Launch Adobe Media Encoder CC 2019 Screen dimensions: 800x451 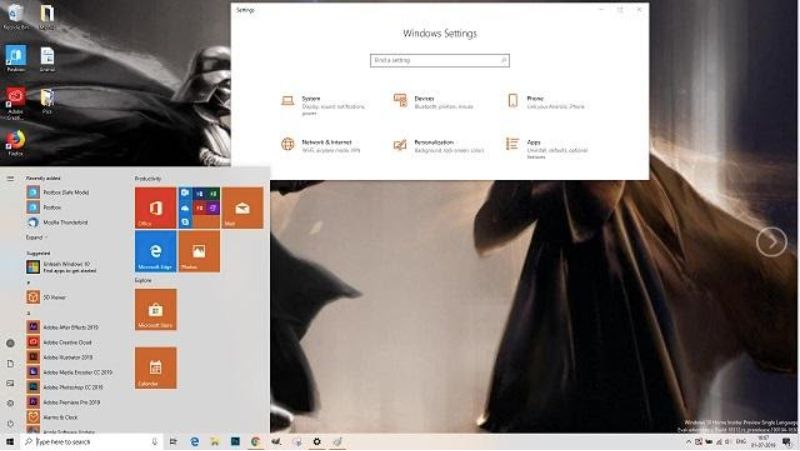69,372
